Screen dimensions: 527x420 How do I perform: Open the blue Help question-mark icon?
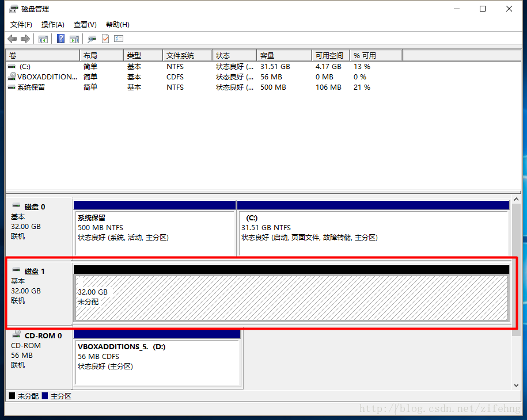click(61, 39)
